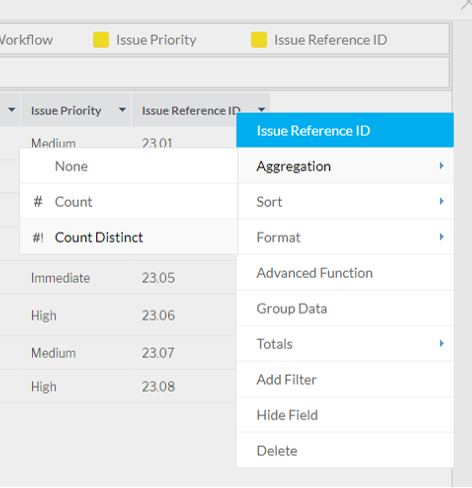Select Add Filter menu option
This screenshot has height=488, width=472.
pos(345,379)
